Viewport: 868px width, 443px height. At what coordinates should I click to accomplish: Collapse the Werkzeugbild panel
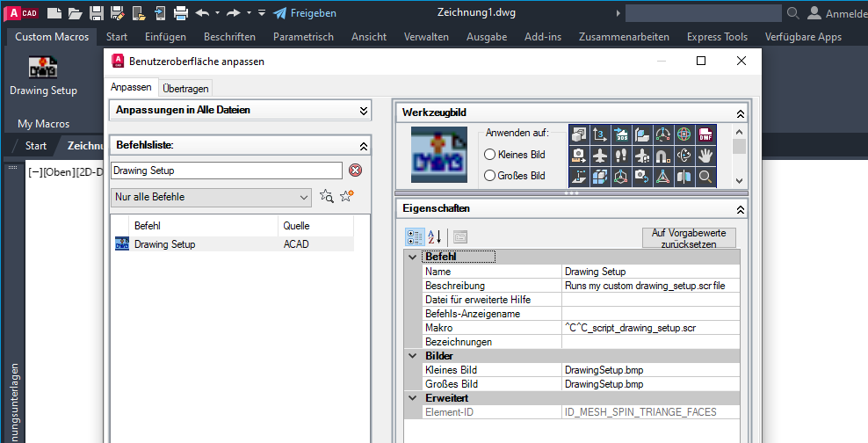pyautogui.click(x=740, y=113)
